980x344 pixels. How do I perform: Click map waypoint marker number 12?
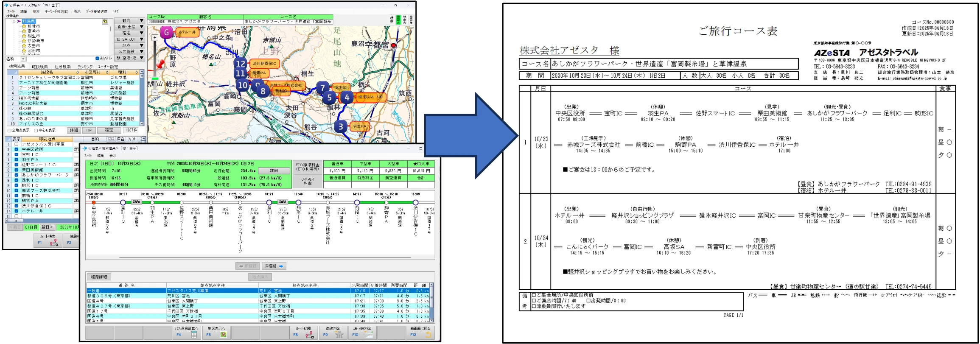coord(240,64)
